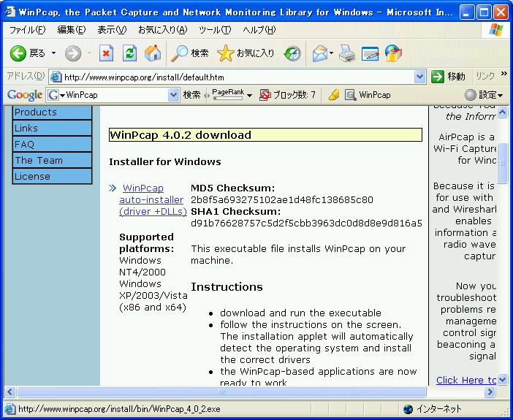Open the 表示(V) menu
Screen dimensions: 513x420
112,30
